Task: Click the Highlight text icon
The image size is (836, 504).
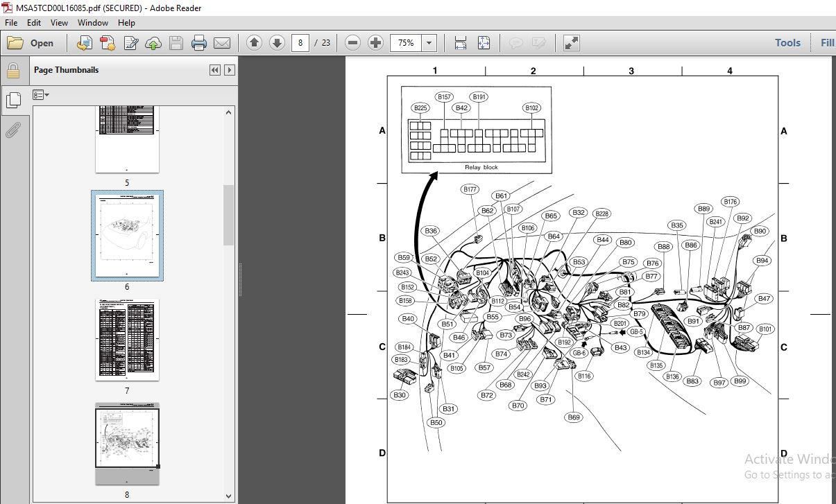Action: coord(538,43)
